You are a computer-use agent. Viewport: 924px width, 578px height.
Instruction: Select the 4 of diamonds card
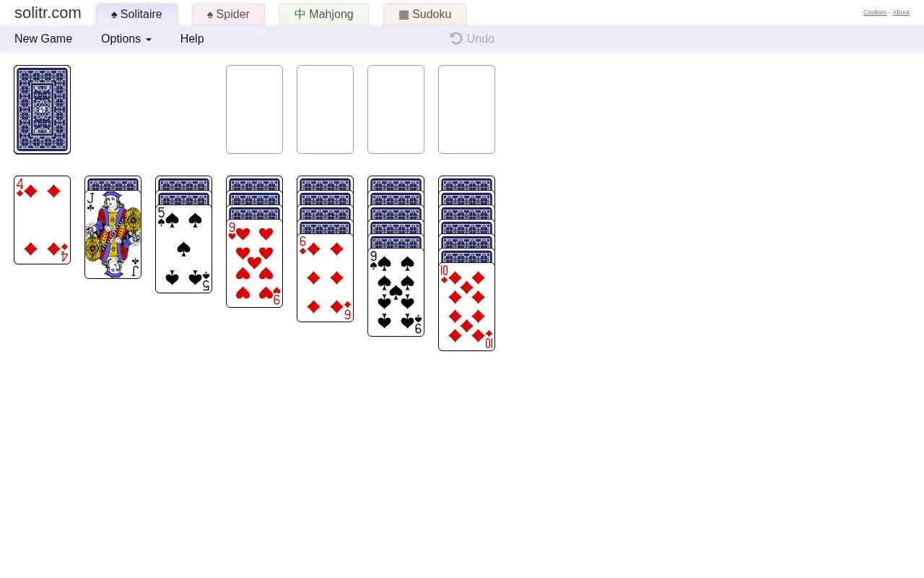coord(42,220)
